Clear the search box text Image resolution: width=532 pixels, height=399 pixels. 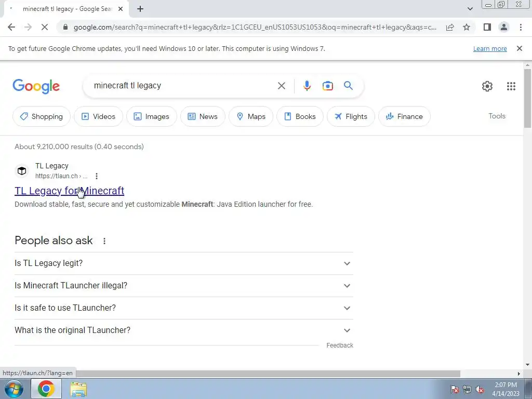click(x=281, y=86)
